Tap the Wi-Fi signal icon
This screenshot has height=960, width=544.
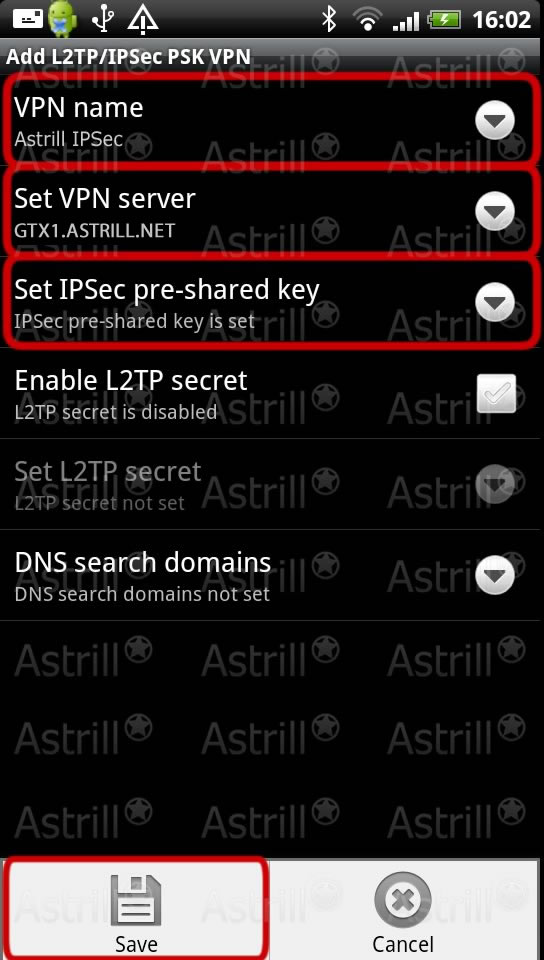[368, 19]
